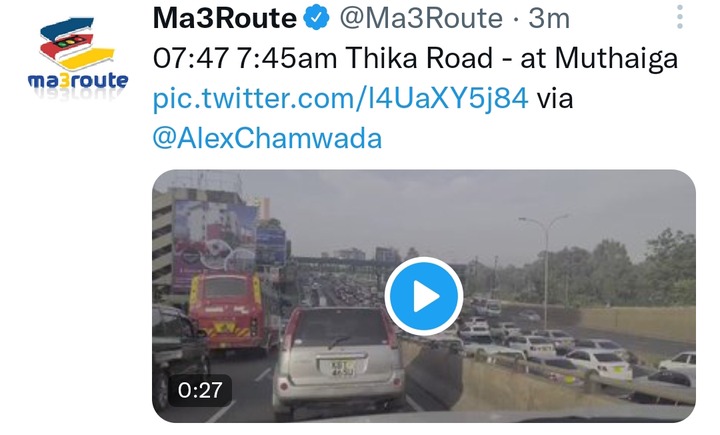Screen dimensions: 720x435
Task: Play the Thika Road traffic video
Action: [423, 296]
